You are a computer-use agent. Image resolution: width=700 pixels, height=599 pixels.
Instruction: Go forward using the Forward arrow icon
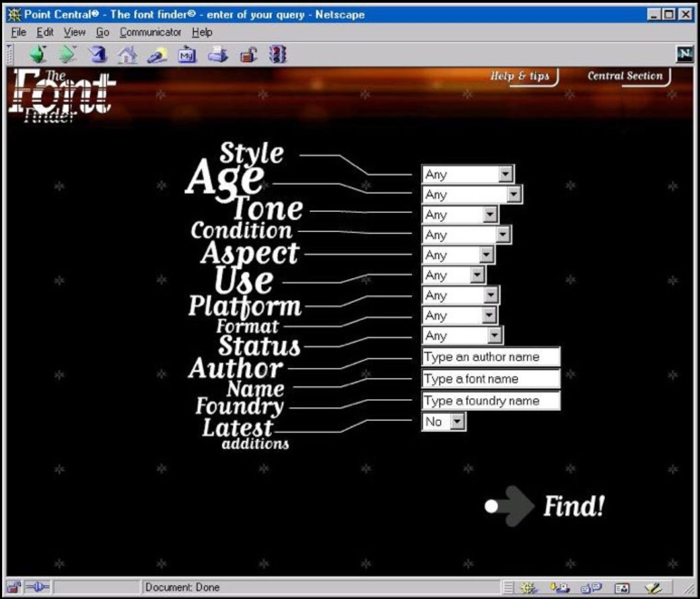[67, 55]
